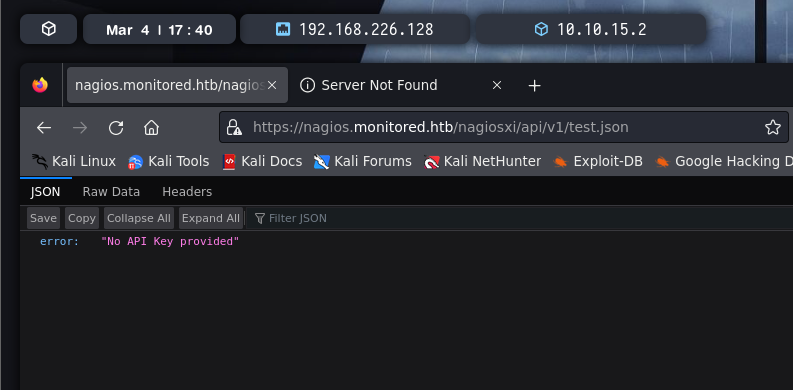This screenshot has width=793, height=390.
Task: Close the nagios.monitored.htb tab
Action: [x=272, y=85]
